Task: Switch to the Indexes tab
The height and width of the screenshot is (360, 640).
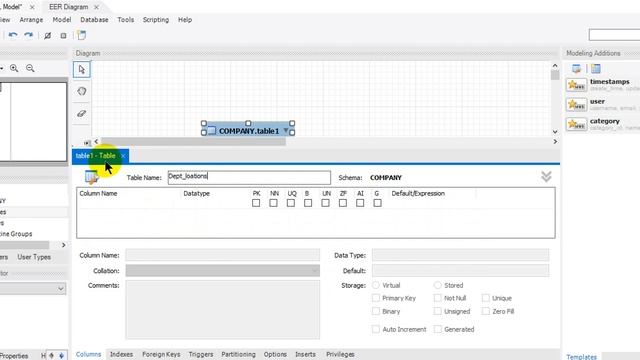Action: click(x=121, y=354)
